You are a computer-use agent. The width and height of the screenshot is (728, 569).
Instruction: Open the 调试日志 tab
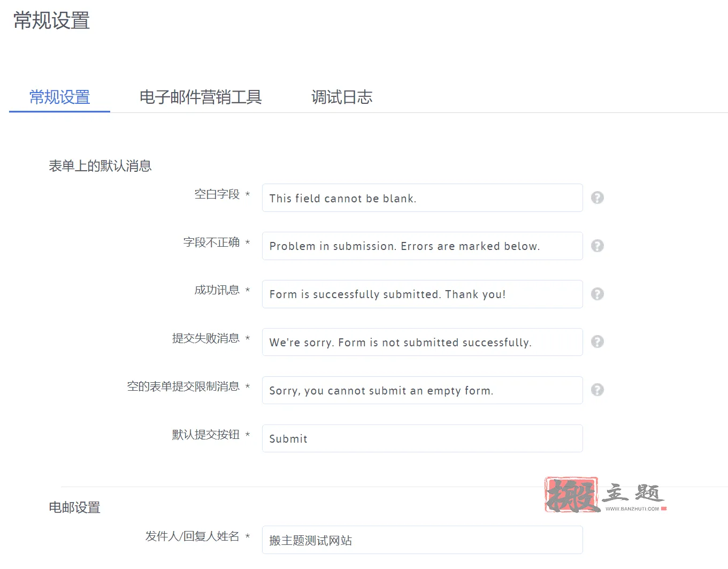tap(342, 97)
